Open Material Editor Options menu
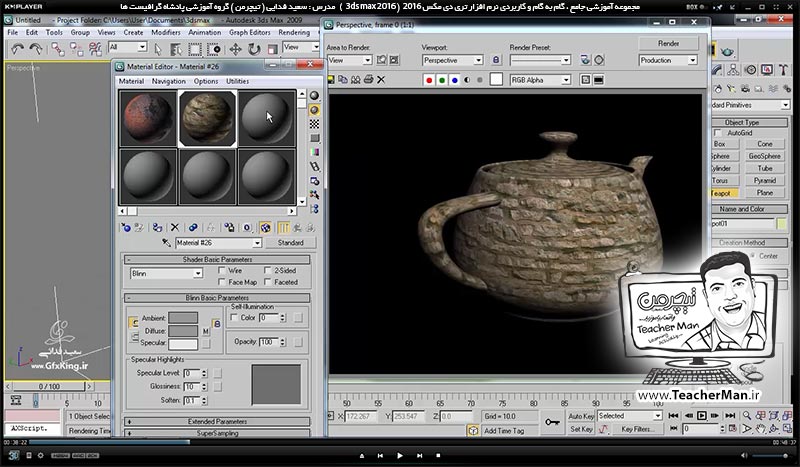The width and height of the screenshot is (800, 467). [x=206, y=81]
